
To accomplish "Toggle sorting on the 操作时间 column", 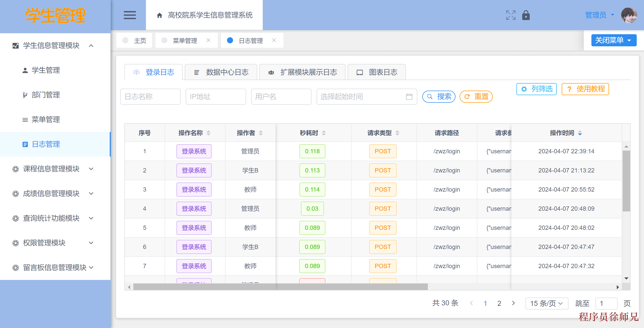I will 580,133.
